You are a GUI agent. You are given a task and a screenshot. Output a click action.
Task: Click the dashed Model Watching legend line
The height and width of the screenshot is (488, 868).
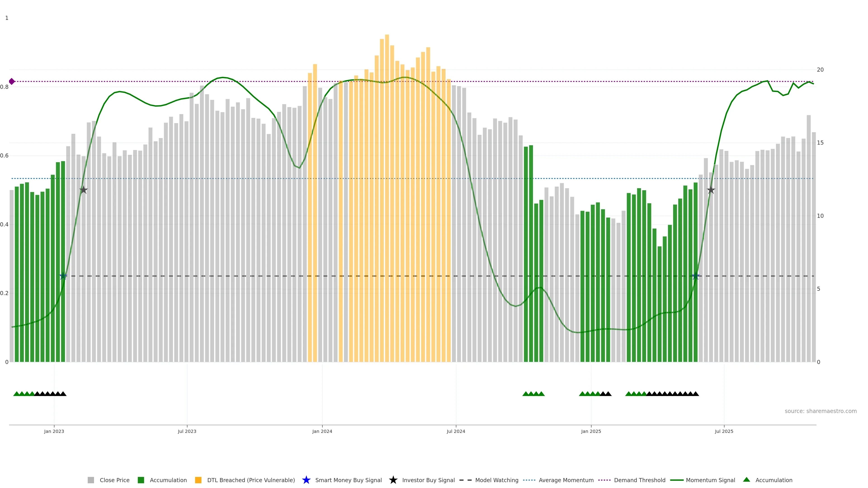(x=465, y=480)
